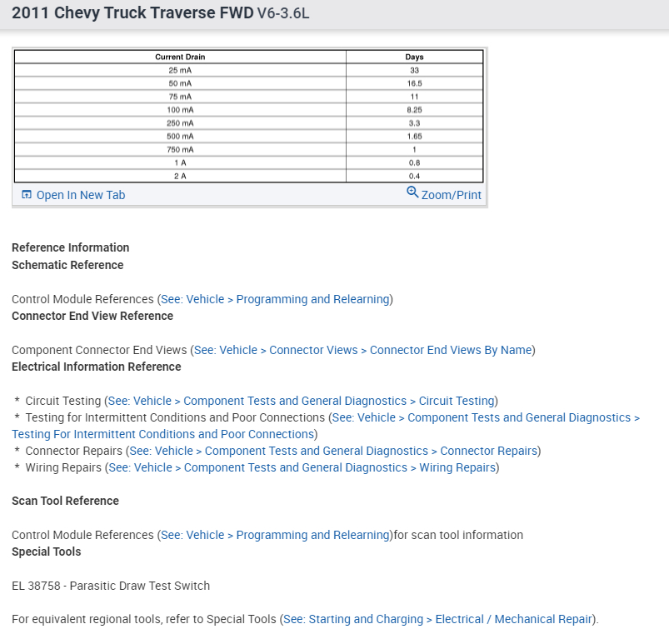Click the Open In New Tab icon
Viewport: 669px width, 644px height.
[27, 195]
